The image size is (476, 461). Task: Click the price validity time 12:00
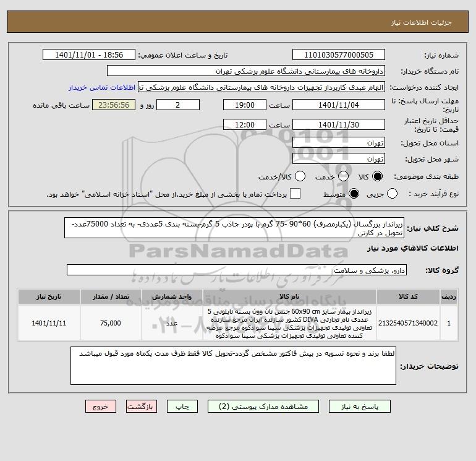(x=245, y=124)
